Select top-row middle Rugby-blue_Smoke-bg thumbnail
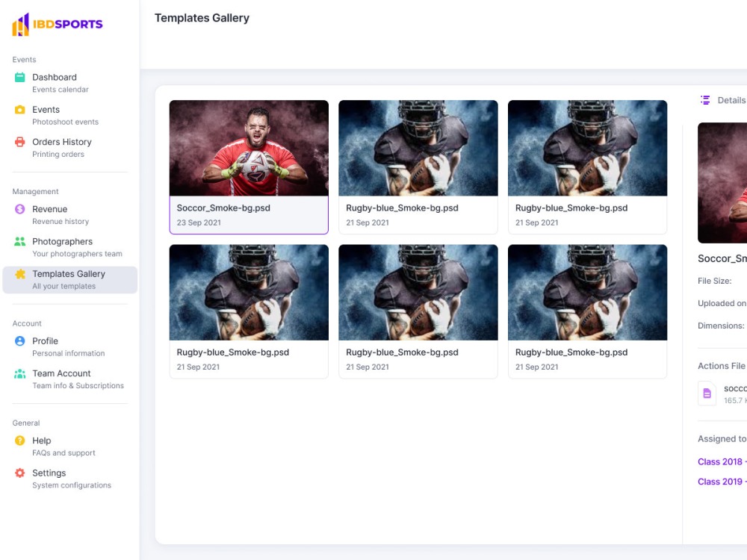The height and width of the screenshot is (560, 747). click(x=418, y=148)
